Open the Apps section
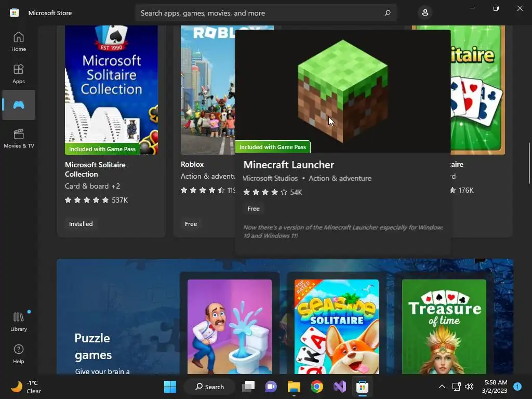 19,74
